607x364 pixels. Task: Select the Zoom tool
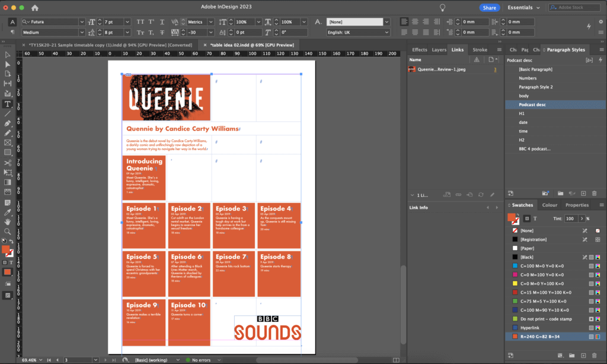7,232
